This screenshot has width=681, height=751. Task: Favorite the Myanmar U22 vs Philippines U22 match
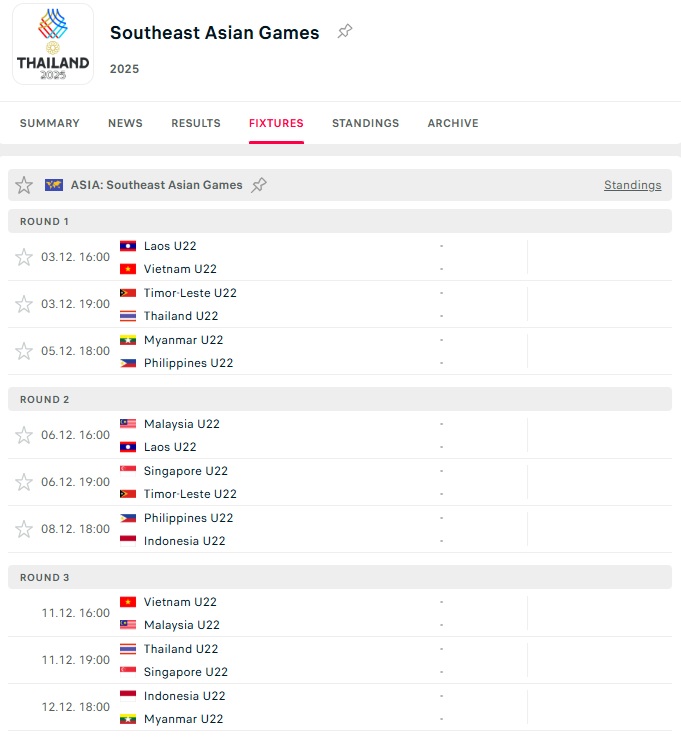(x=24, y=351)
